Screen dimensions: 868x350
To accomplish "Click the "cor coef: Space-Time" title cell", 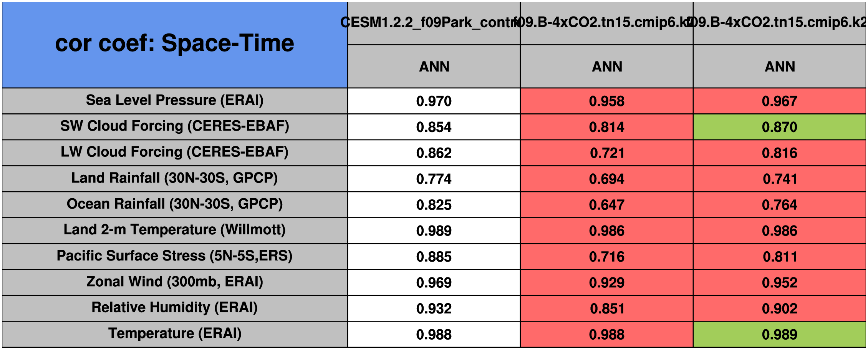I will click(x=175, y=44).
